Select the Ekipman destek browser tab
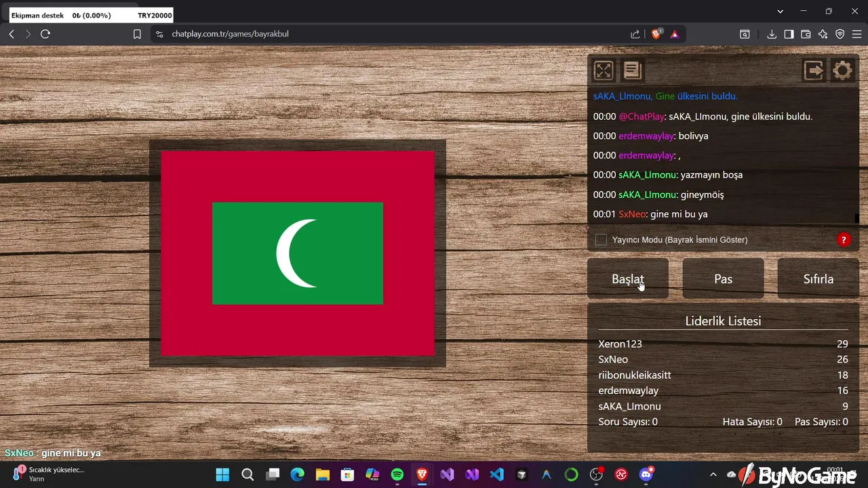The image size is (868, 488). [x=92, y=15]
